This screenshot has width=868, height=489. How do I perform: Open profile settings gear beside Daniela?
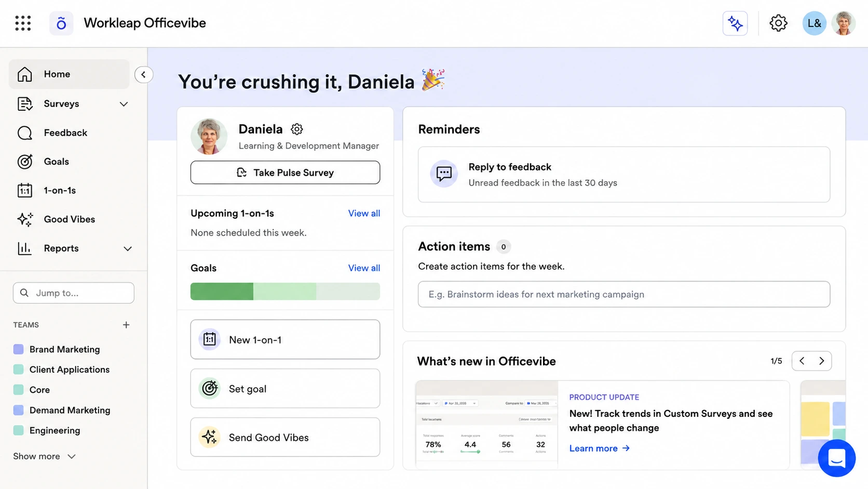click(296, 129)
